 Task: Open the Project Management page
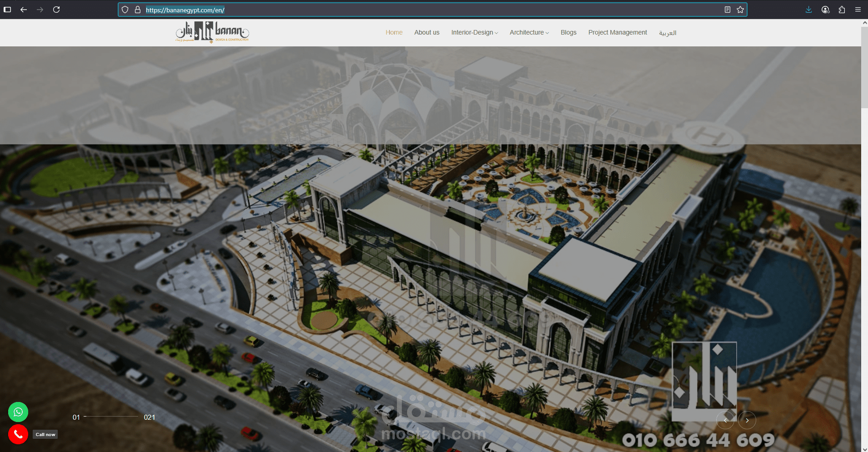coord(618,32)
